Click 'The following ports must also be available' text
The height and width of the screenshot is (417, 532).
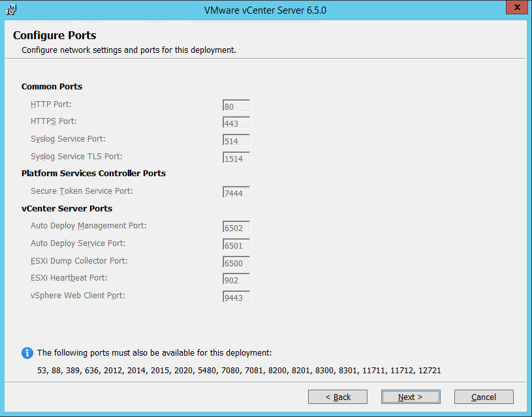point(154,353)
